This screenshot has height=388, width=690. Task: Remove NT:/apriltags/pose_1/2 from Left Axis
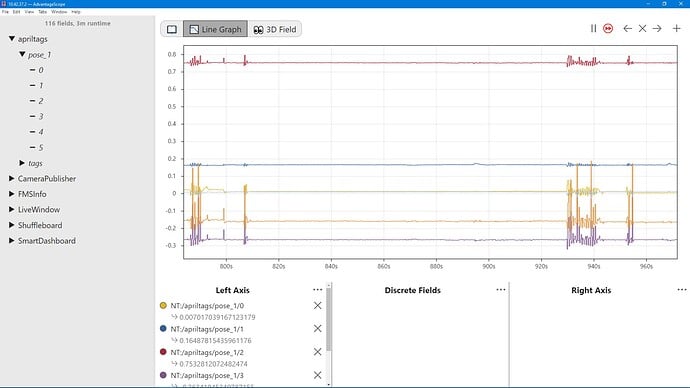(317, 352)
